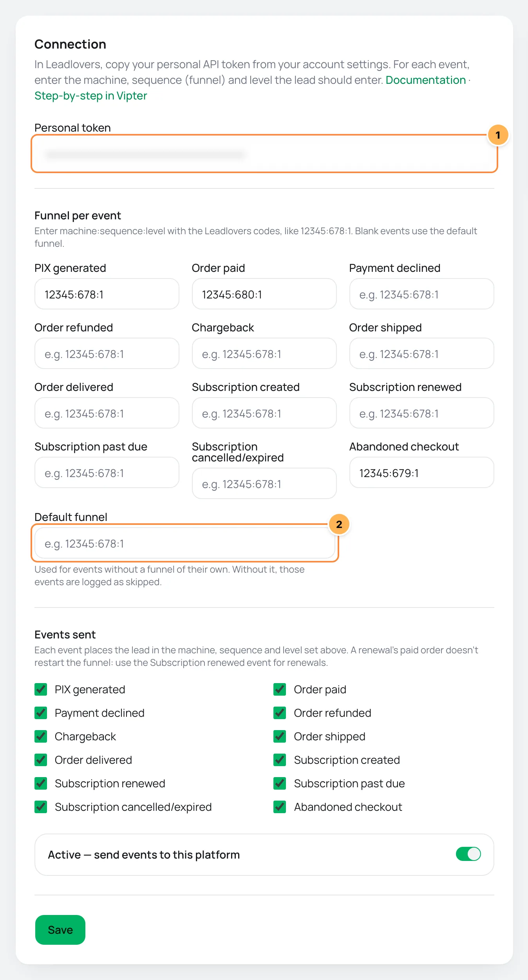Focus the Subscription renewed funnel field
528x980 pixels.
point(422,413)
